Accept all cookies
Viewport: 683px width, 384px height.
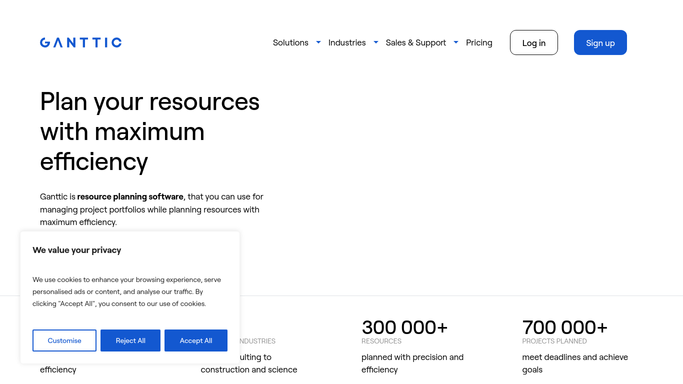(196, 340)
